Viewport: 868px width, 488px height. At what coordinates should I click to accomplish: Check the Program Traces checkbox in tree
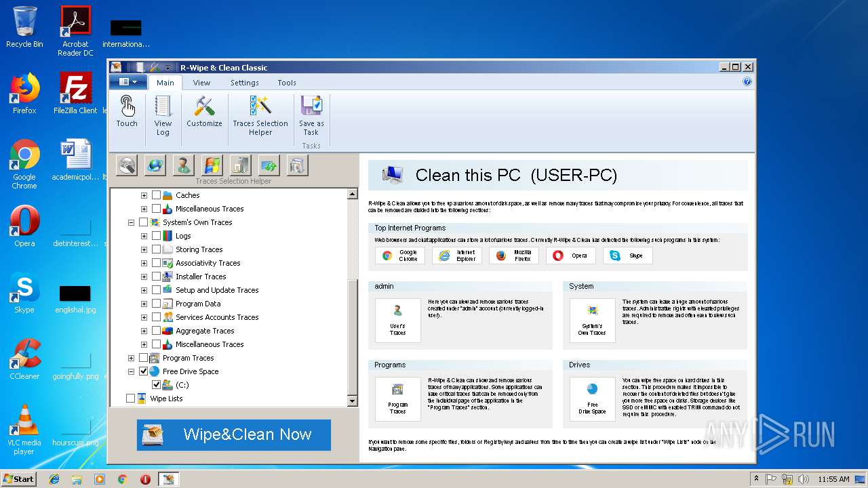pyautogui.click(x=143, y=358)
